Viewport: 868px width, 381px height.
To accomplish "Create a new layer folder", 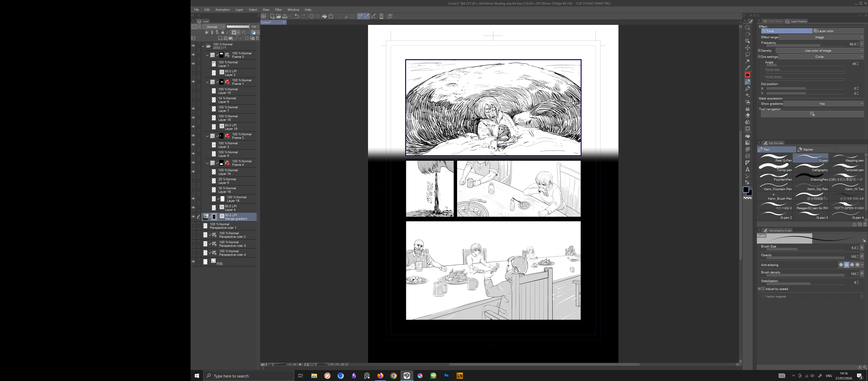I will (231, 38).
